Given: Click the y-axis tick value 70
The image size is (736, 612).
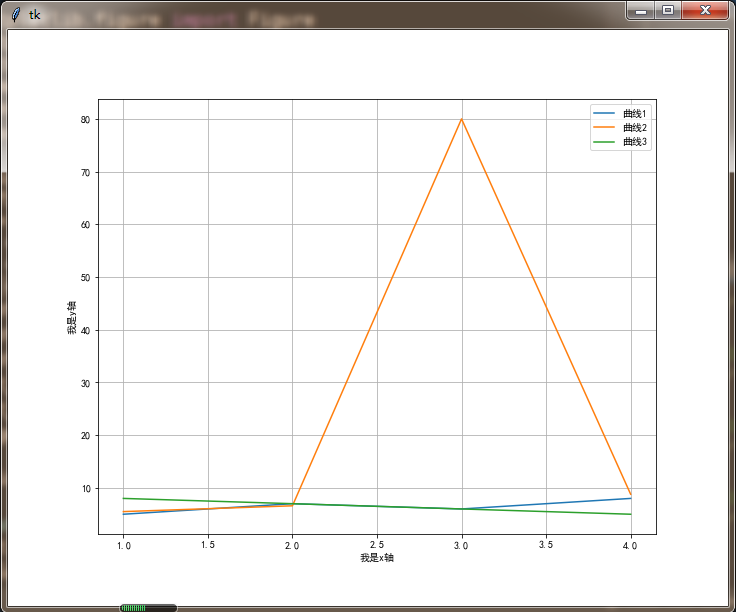Looking at the screenshot, I should click(x=85, y=173).
